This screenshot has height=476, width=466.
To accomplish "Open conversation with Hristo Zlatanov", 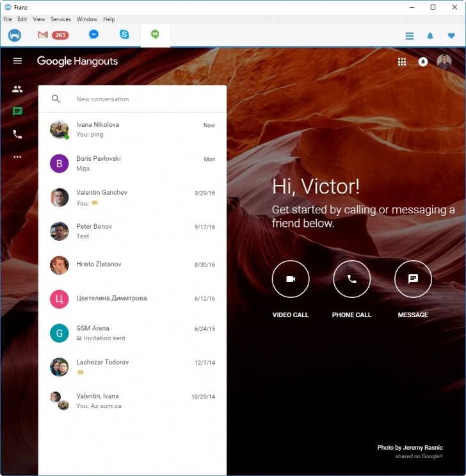I will [133, 265].
